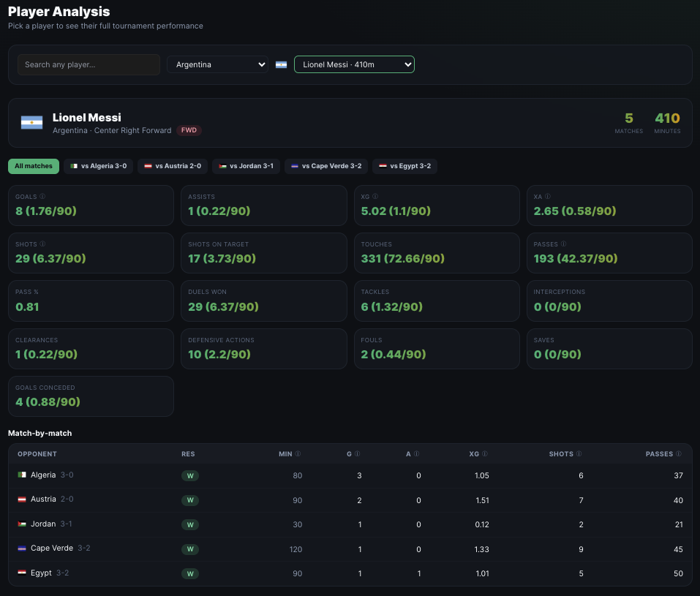Click the xA value 2.65 (0.58/90)
Viewport: 700px width, 596px height.
(574, 211)
